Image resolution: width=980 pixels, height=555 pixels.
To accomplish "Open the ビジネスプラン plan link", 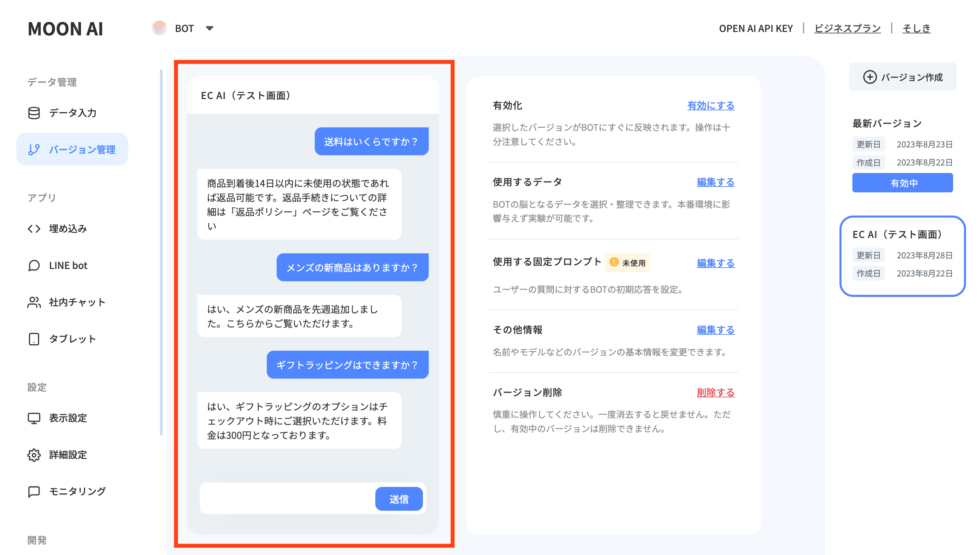I will click(x=847, y=29).
